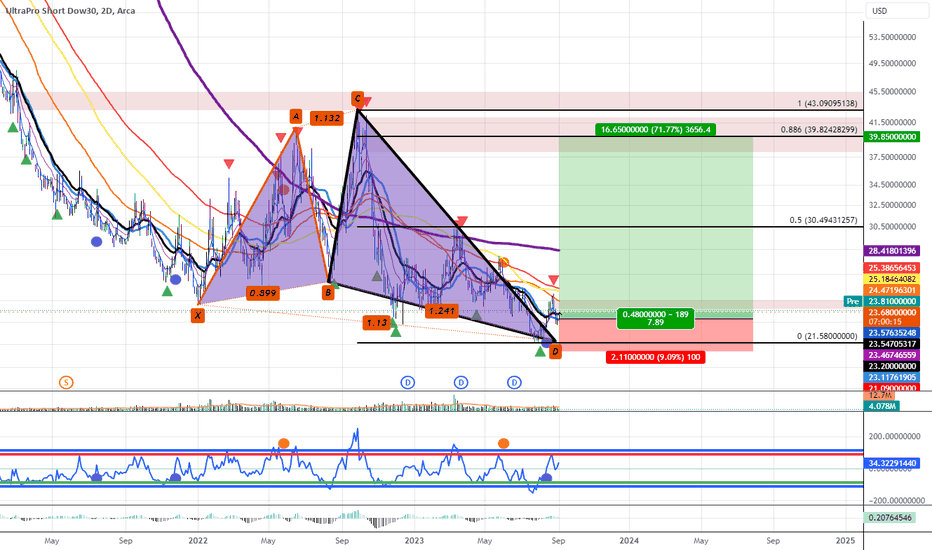
Task: Click the green 39.85000000 price label
Action: pyautogui.click(x=892, y=137)
